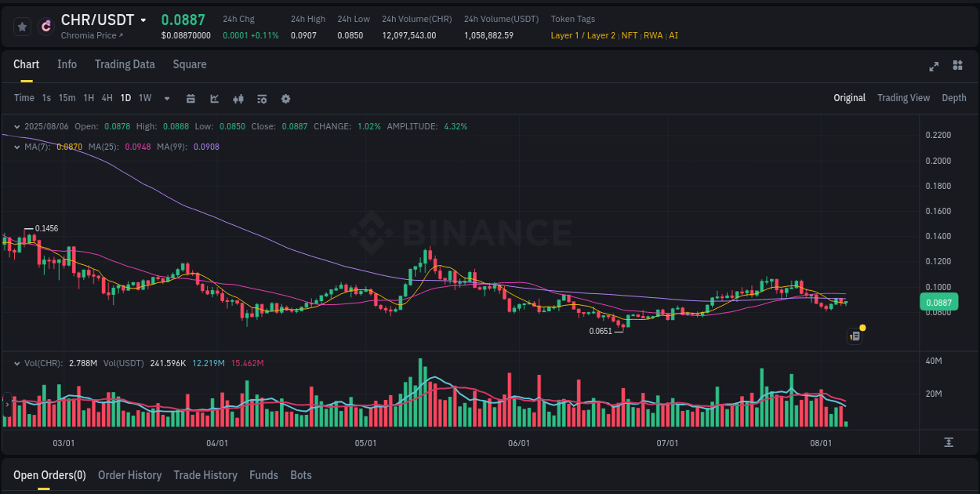
Task: Collapse the OHLC info row chevron
Action: coord(16,125)
